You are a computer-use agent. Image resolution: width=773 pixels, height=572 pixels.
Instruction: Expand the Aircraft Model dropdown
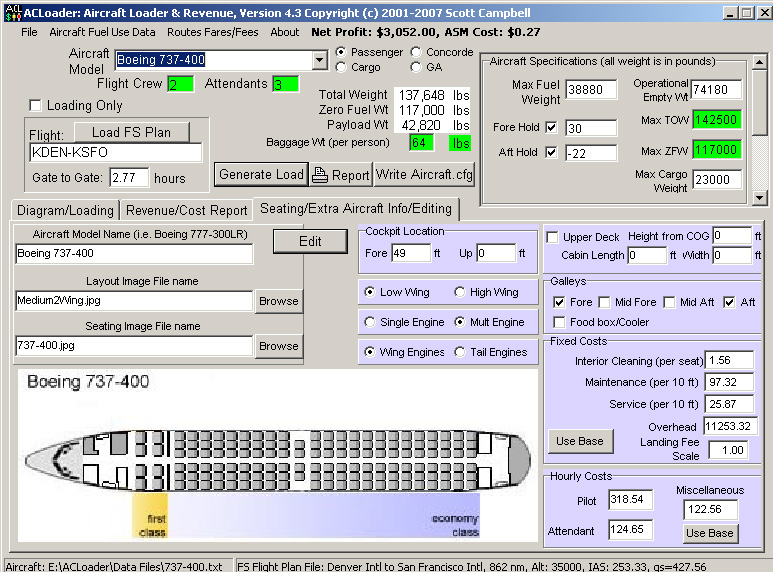[x=319, y=60]
